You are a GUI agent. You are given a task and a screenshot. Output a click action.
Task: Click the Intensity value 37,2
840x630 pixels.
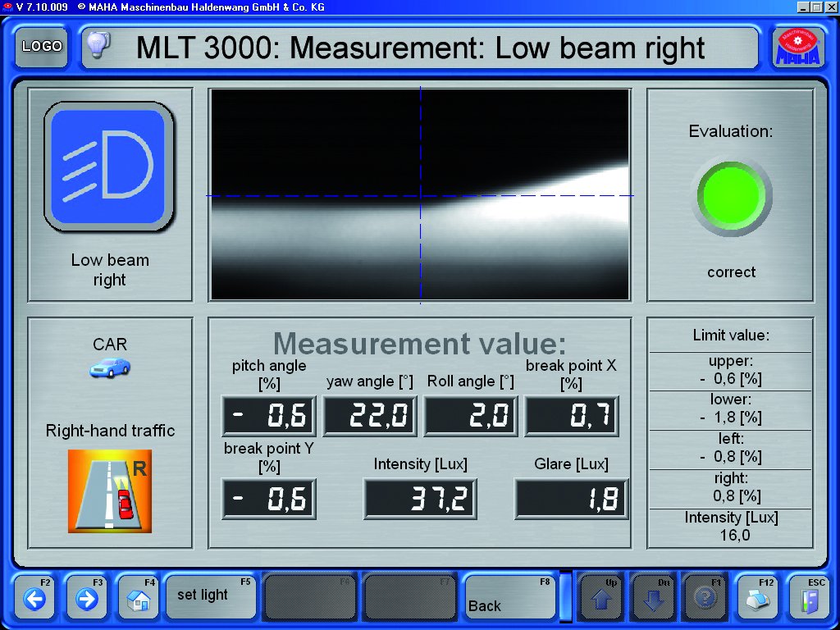click(420, 499)
